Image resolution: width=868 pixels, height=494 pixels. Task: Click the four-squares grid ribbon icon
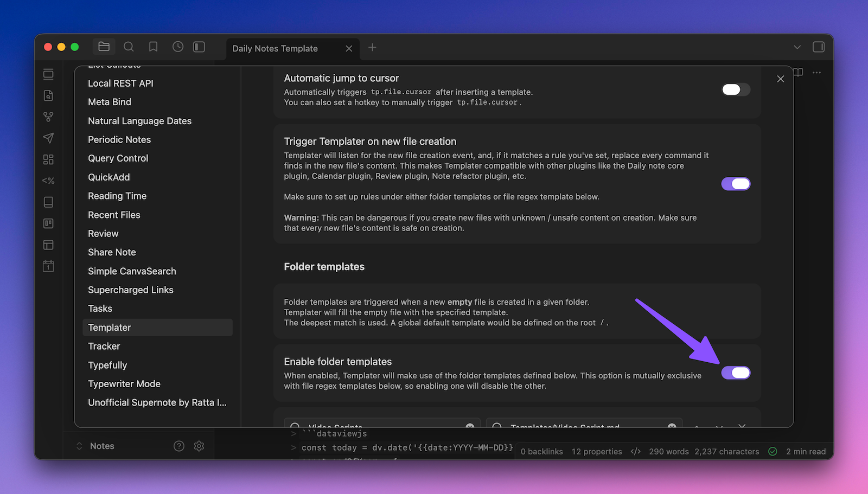pyautogui.click(x=48, y=159)
